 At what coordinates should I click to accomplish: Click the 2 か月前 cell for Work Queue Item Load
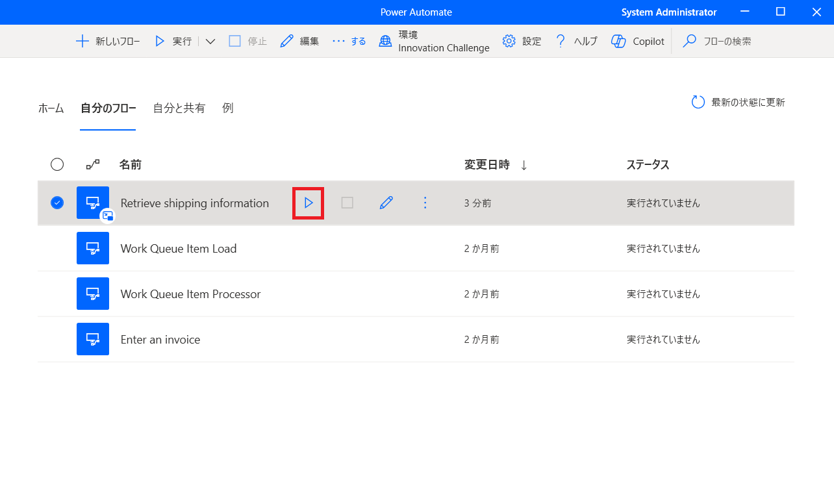pos(481,249)
